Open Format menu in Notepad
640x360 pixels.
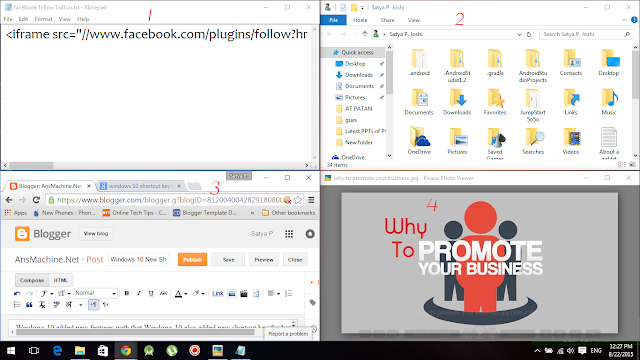[x=43, y=19]
